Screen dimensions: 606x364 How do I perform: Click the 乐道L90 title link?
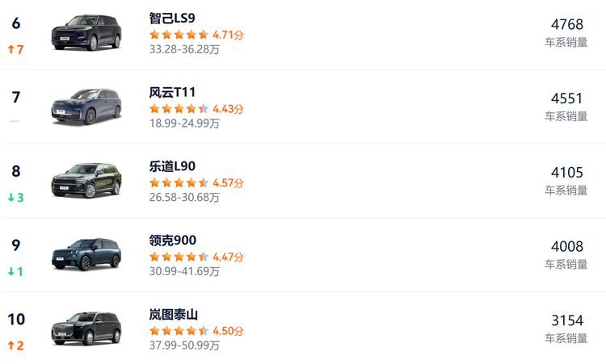point(172,166)
